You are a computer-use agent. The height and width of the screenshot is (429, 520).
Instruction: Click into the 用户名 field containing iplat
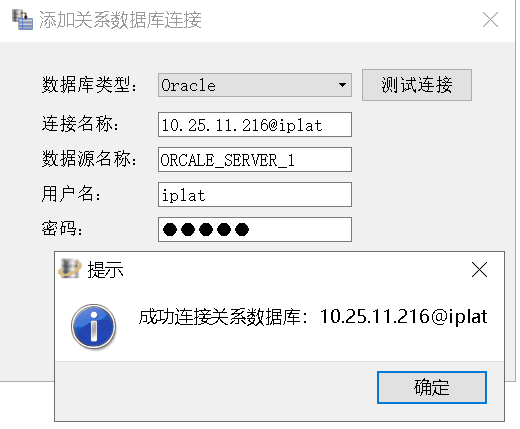255,194
